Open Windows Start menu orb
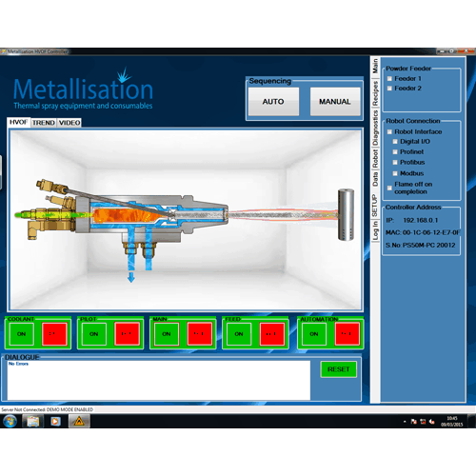This screenshot has width=476, height=476. (10, 422)
